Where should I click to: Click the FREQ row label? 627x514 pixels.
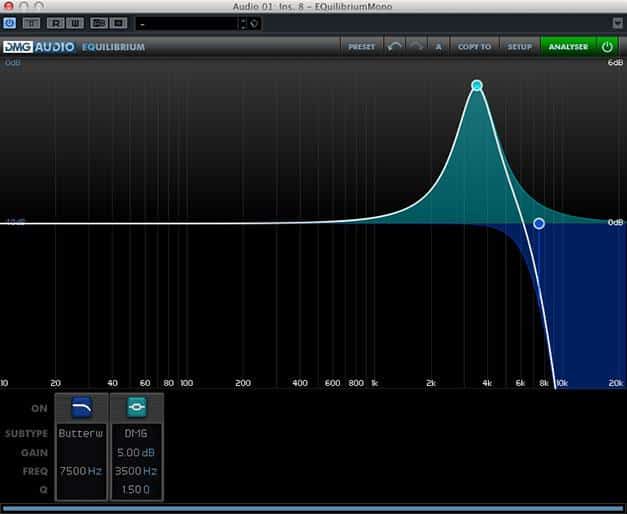[35, 471]
